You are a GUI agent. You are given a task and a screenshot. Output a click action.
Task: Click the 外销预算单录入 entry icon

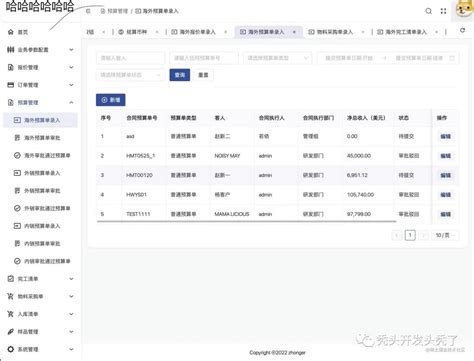point(17,173)
